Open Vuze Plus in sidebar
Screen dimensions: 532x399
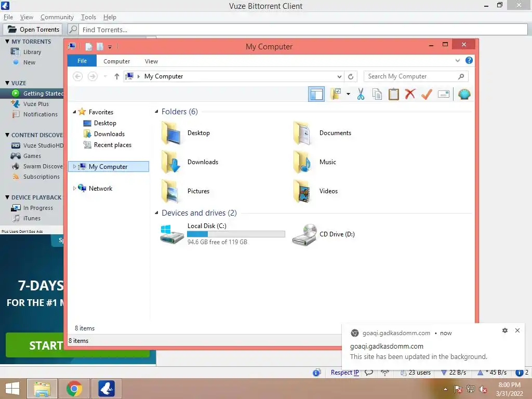coord(36,104)
